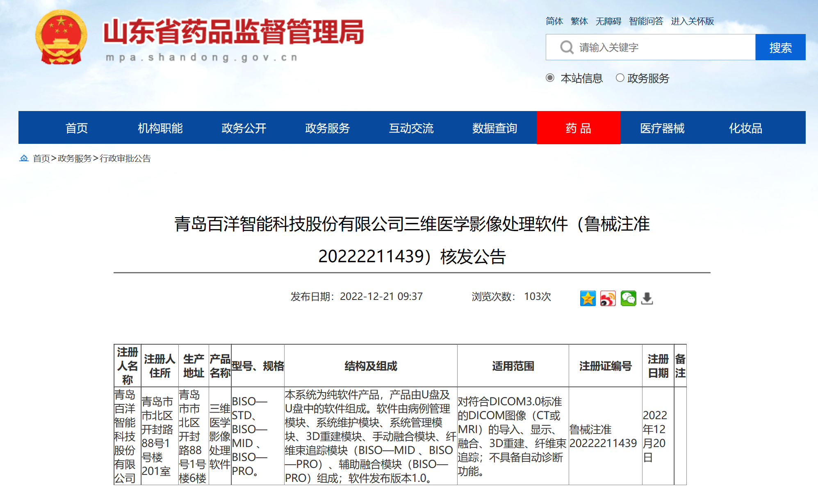Click 行政审批公告 breadcrumb link
This screenshot has width=818, height=504.
pos(125,159)
